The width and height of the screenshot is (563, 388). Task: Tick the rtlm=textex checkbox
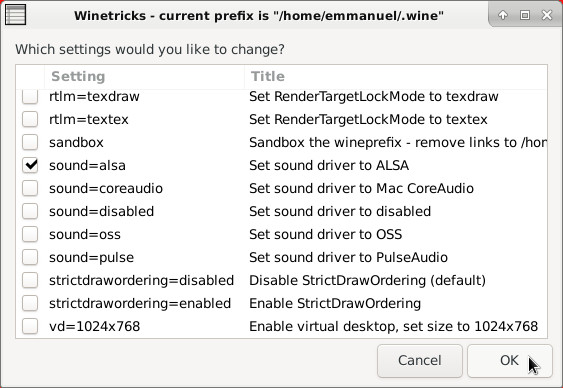click(x=30, y=119)
